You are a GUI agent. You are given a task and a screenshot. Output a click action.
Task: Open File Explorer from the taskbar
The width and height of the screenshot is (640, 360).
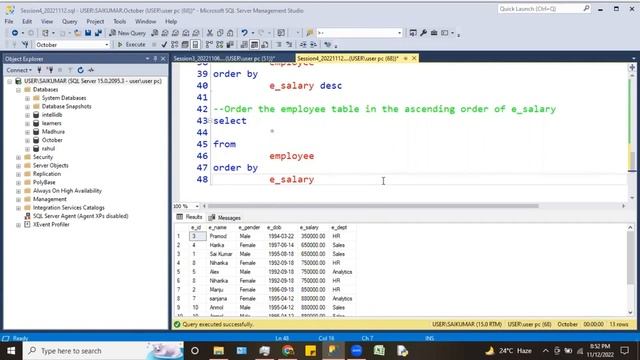[219, 351]
